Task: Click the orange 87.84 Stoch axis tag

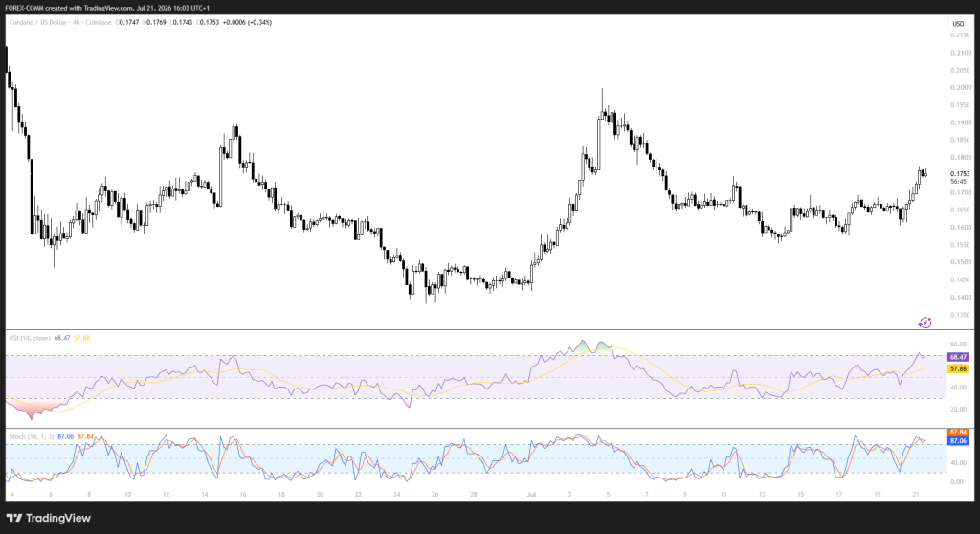Action: coord(958,432)
